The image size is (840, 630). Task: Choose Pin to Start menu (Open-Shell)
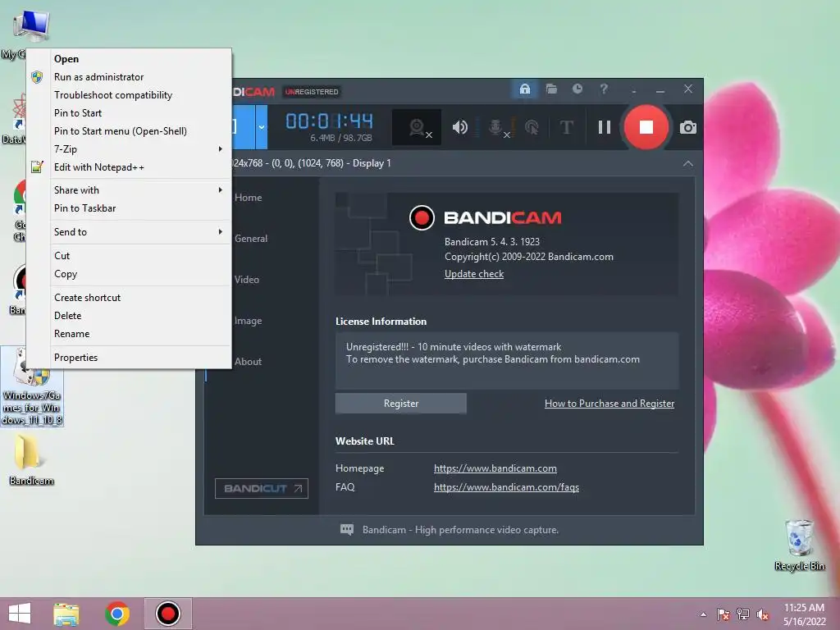[129, 131]
